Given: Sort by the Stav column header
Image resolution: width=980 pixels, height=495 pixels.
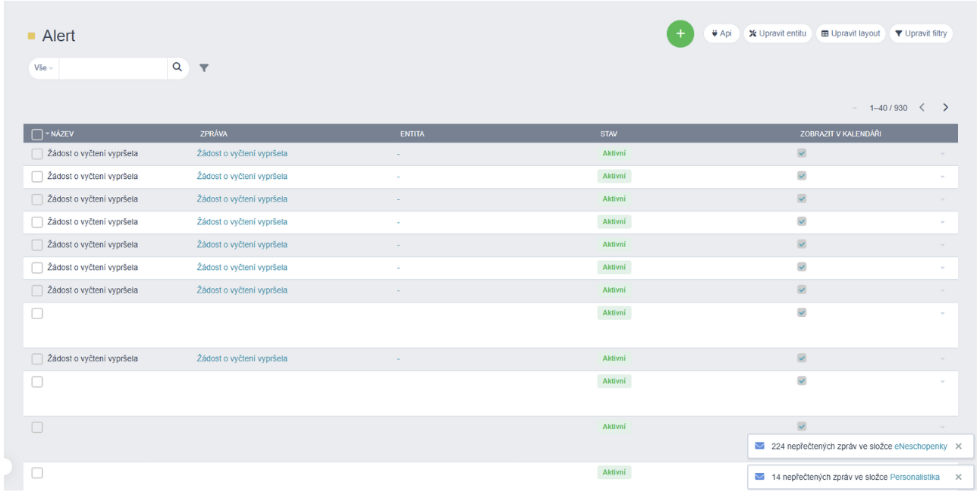Looking at the screenshot, I should (x=608, y=134).
